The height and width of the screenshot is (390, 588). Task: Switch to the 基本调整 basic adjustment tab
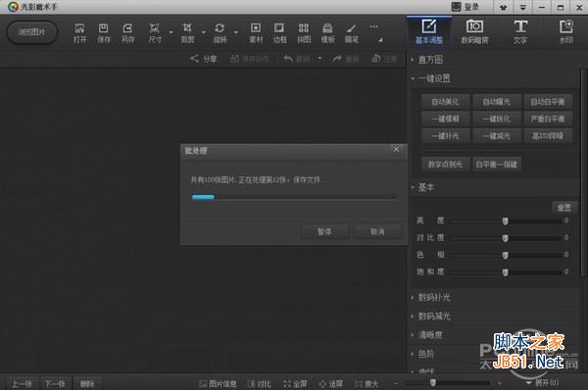point(429,32)
